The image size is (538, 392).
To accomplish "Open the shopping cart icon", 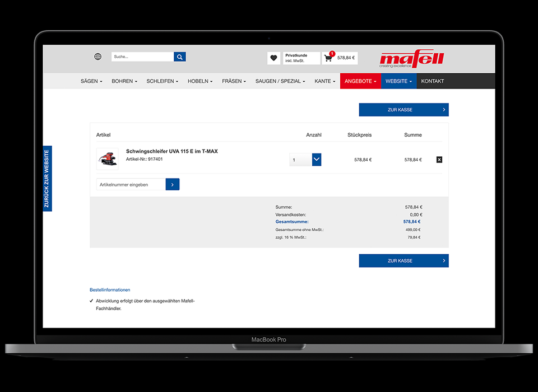I will [328, 58].
